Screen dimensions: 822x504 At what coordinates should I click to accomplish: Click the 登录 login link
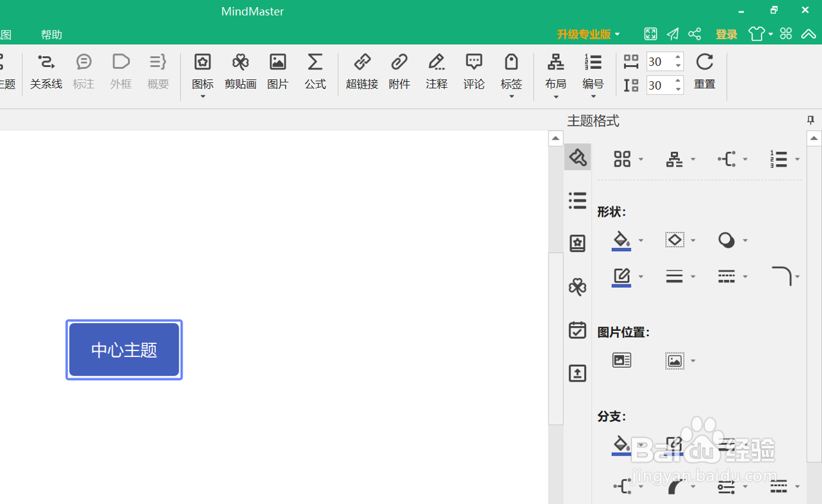tap(726, 35)
